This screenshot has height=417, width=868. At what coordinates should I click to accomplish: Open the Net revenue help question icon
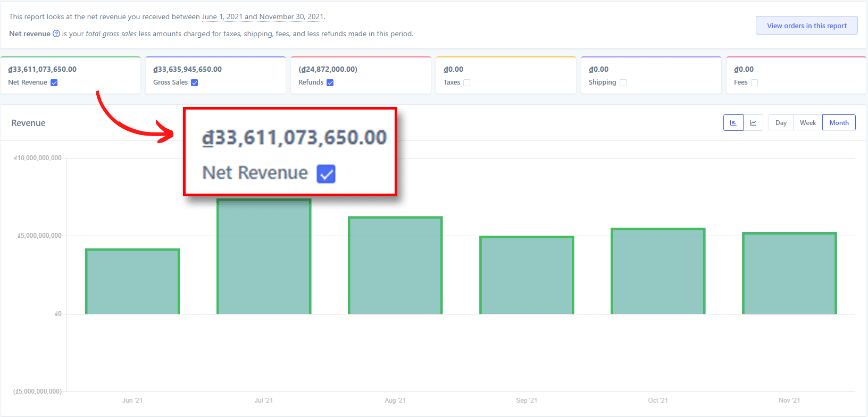tap(56, 34)
